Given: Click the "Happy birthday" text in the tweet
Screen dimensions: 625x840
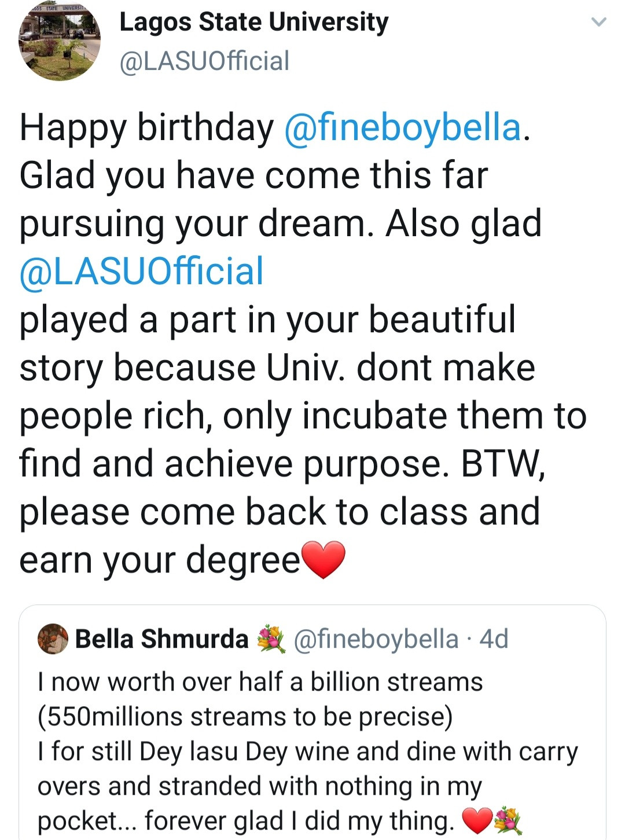Looking at the screenshot, I should click(x=146, y=128).
